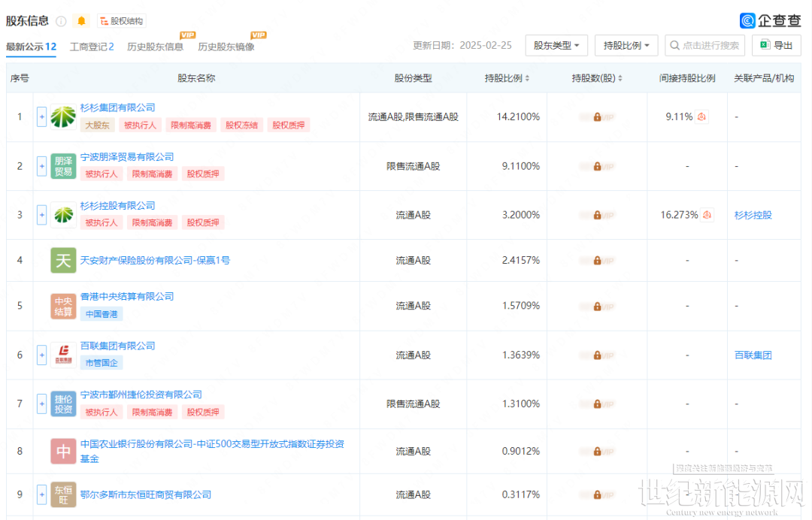Screen dimensions: 812x520
Task: Open the 杉杉集团有限公司 shareholder link
Action: pos(117,107)
